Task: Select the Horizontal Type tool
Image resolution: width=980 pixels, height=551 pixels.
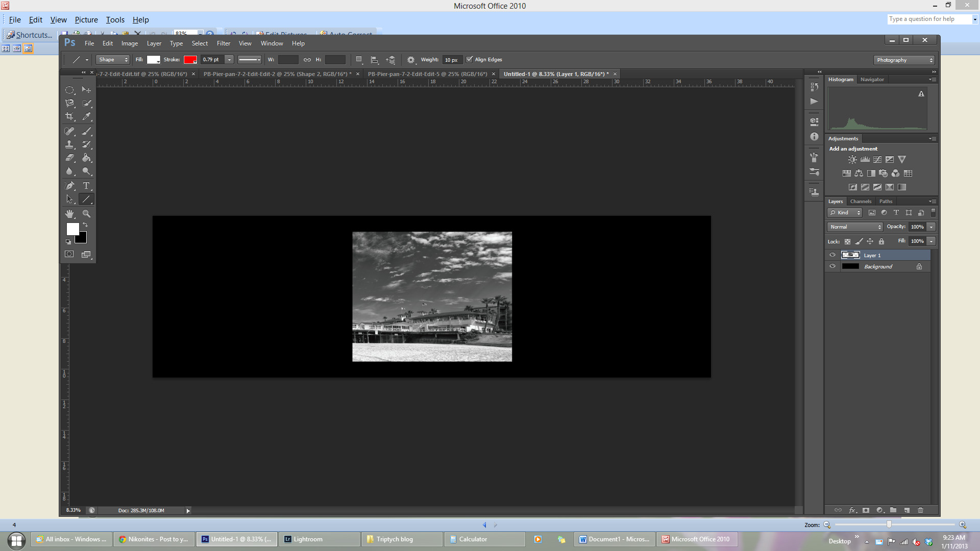Action: (86, 186)
